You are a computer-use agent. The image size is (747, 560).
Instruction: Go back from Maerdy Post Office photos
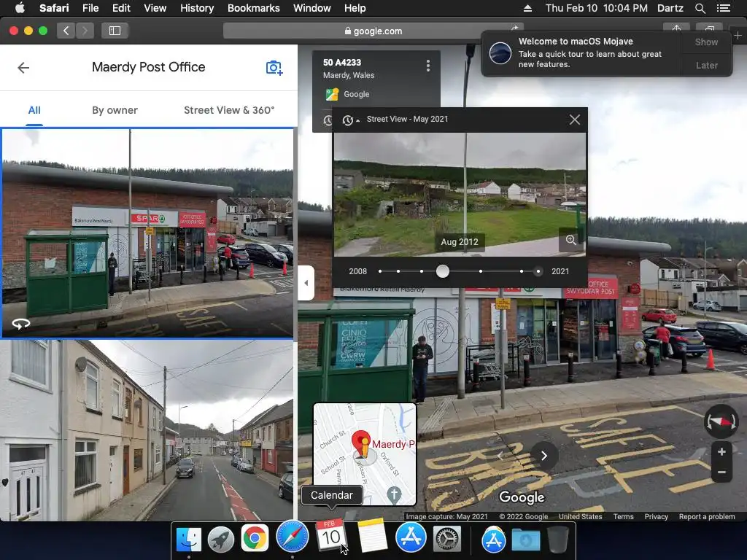pos(23,68)
